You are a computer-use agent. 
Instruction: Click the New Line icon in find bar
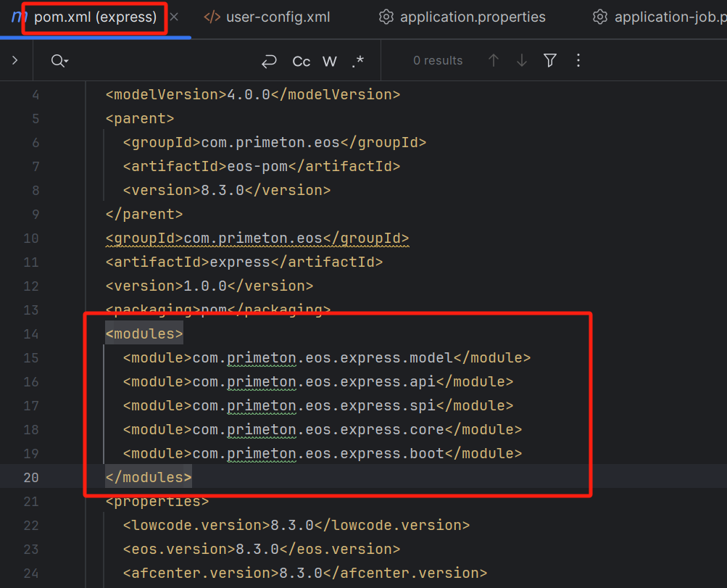point(269,61)
